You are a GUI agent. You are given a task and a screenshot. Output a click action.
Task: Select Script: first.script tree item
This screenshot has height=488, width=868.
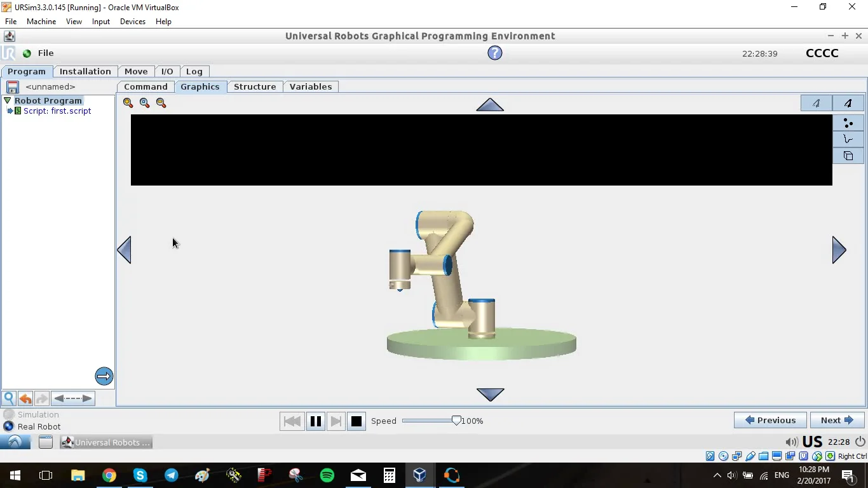point(57,111)
